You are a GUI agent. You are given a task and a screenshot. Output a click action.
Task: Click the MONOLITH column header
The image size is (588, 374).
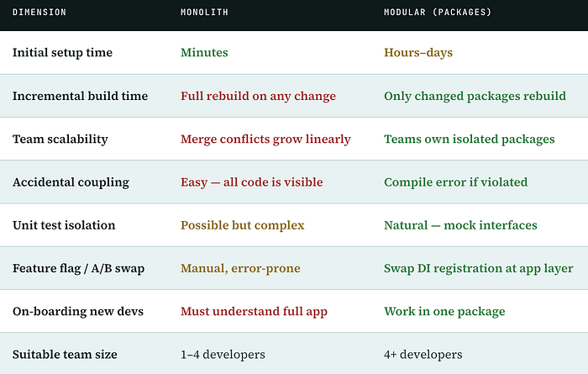pyautogui.click(x=204, y=13)
